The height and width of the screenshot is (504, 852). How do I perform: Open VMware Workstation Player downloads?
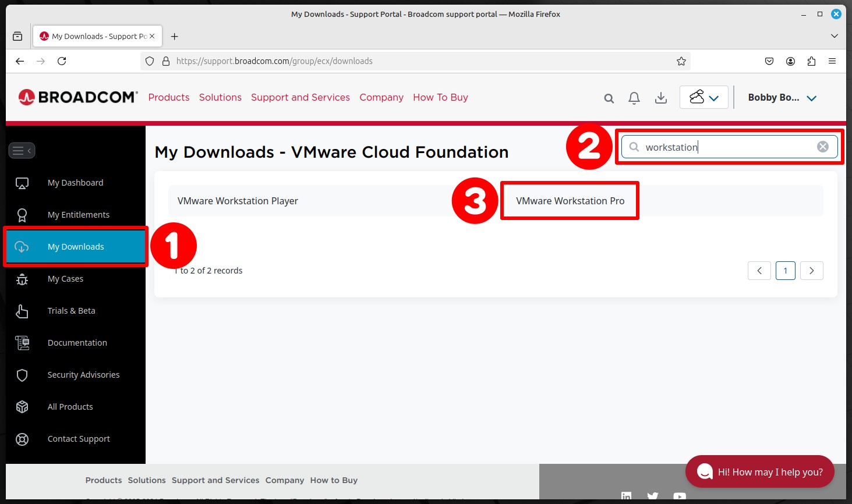238,201
